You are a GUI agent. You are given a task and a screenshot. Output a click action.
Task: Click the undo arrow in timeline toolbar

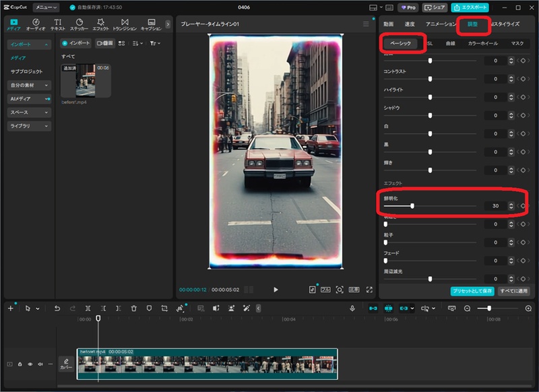[57, 308]
